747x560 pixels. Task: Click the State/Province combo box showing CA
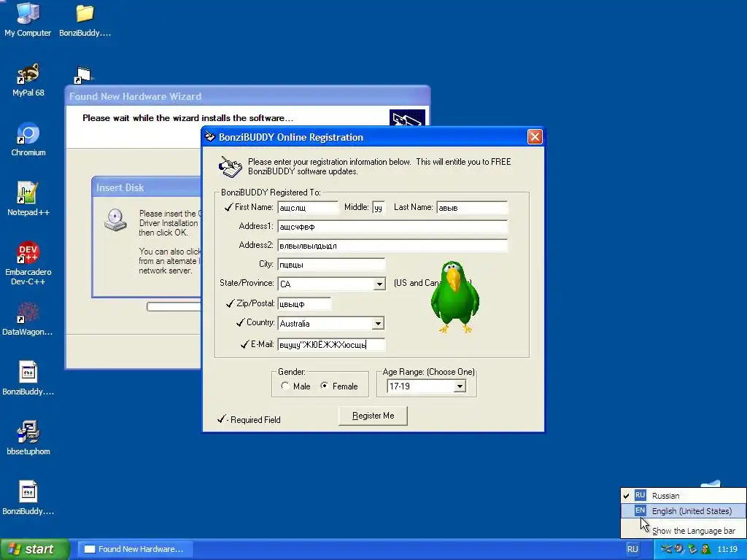[332, 284]
